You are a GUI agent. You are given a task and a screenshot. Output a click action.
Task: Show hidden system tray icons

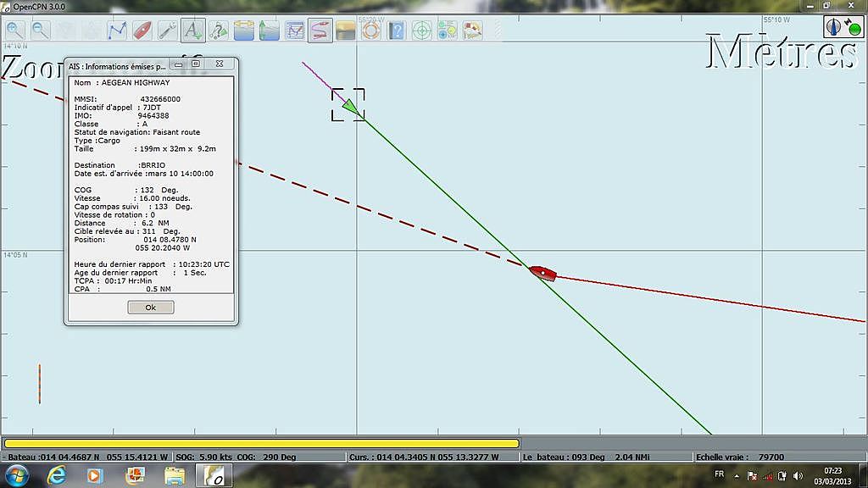click(737, 476)
